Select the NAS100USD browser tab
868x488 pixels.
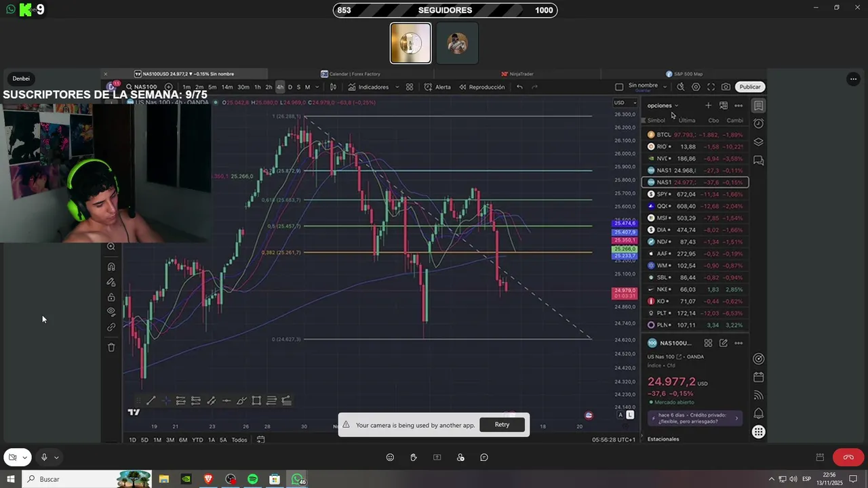coord(184,74)
